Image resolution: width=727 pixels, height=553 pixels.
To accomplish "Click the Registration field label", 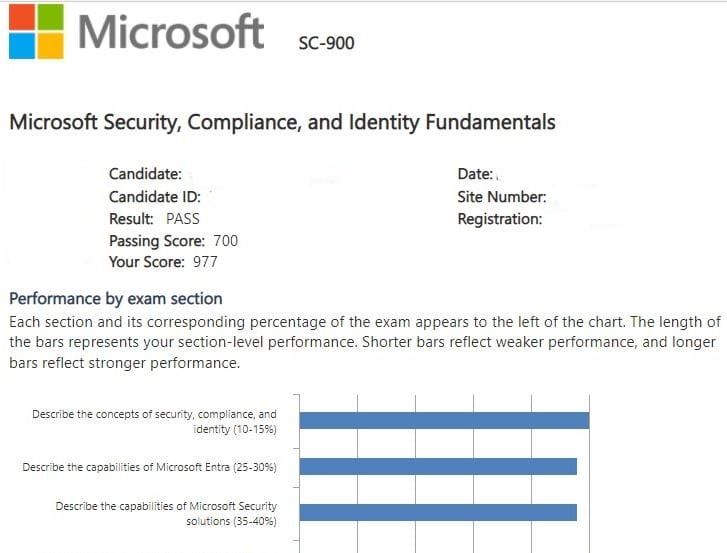I will [x=500, y=218].
